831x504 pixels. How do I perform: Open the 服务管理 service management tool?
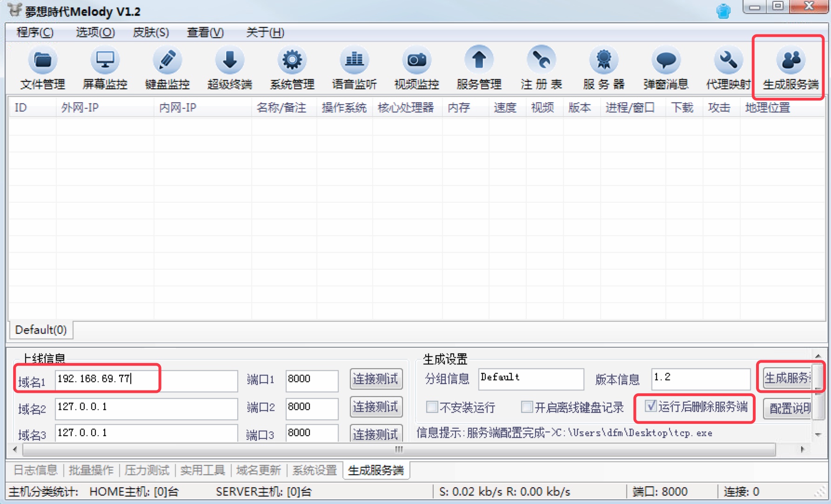(479, 69)
